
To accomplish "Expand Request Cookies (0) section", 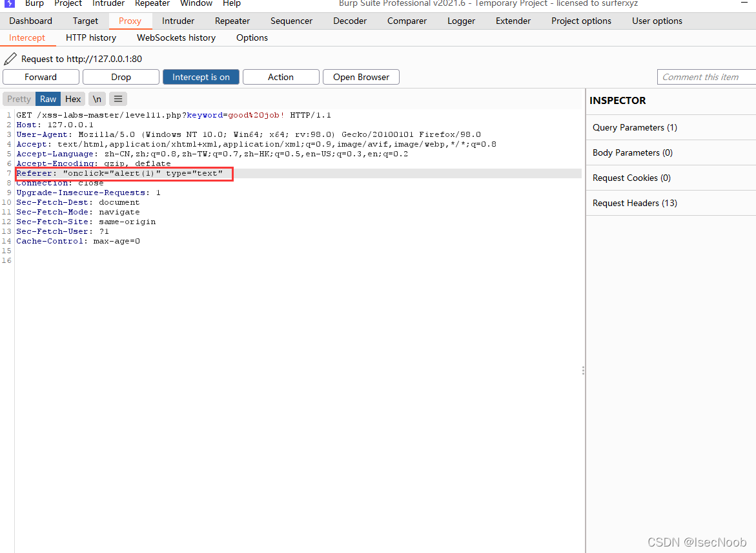I will [671, 178].
